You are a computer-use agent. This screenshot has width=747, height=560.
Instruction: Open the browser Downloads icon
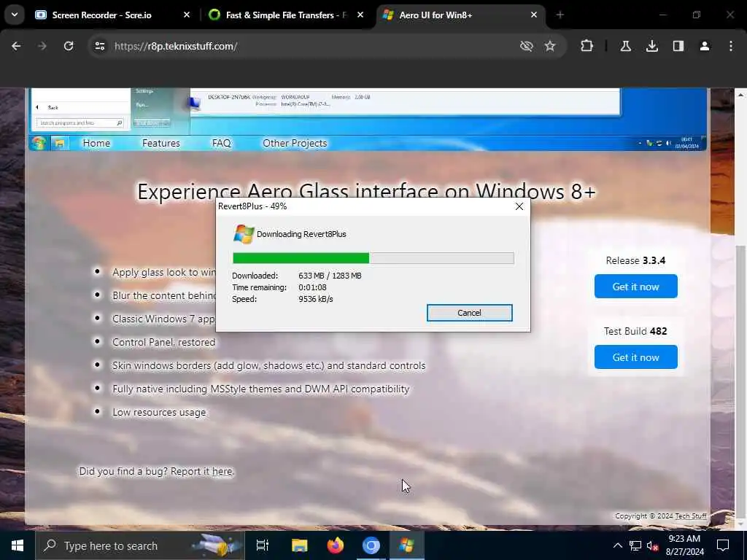pyautogui.click(x=651, y=46)
